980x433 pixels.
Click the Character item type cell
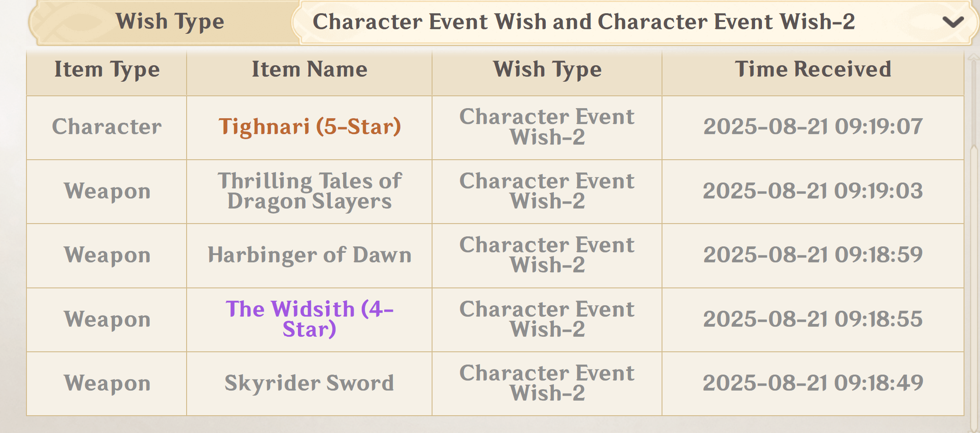(107, 127)
